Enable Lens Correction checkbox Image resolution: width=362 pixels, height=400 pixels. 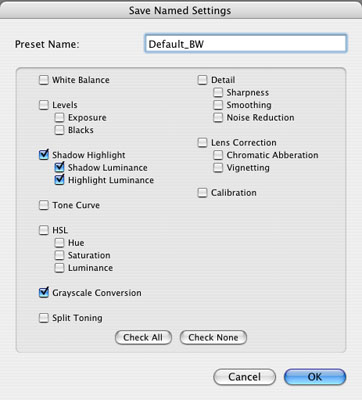[x=202, y=143]
